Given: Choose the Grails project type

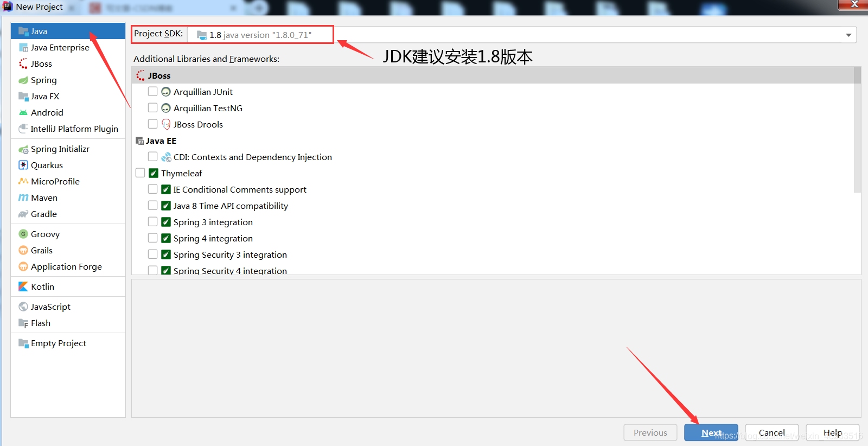Looking at the screenshot, I should click(x=68, y=250).
